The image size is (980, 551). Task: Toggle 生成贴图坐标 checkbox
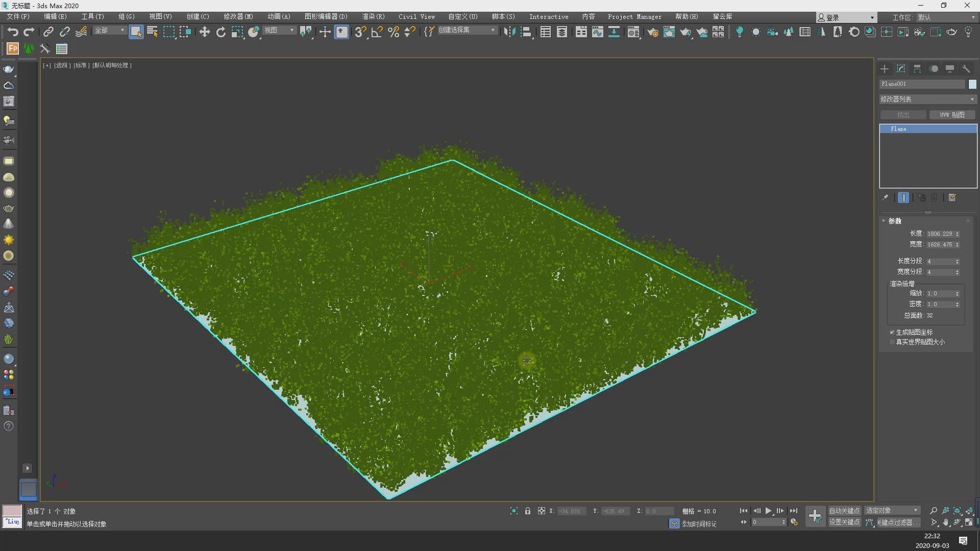[892, 332]
